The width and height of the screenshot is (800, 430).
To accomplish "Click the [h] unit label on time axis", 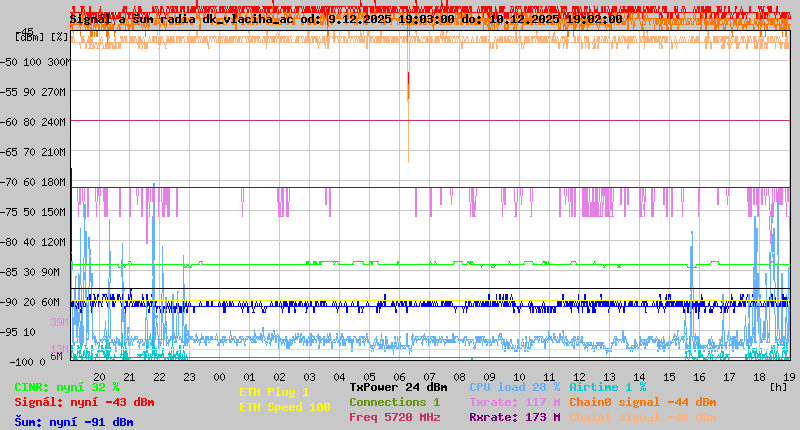I will coord(778,386).
